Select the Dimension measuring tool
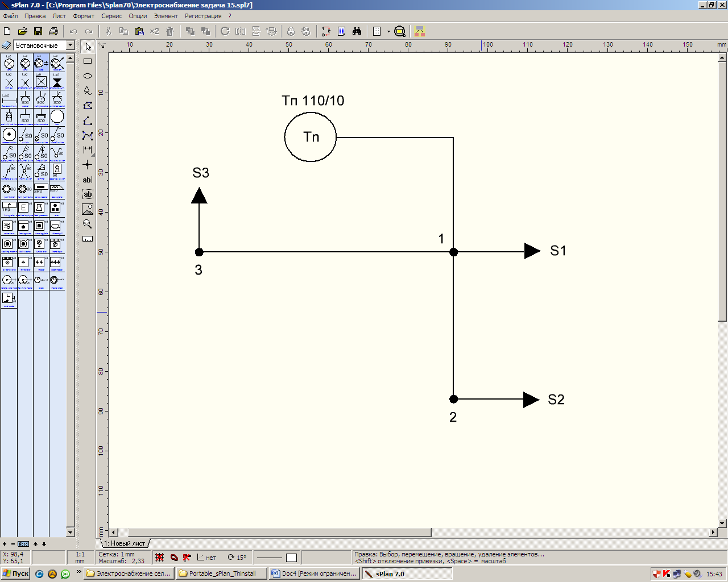728x582 pixels. pyautogui.click(x=88, y=150)
